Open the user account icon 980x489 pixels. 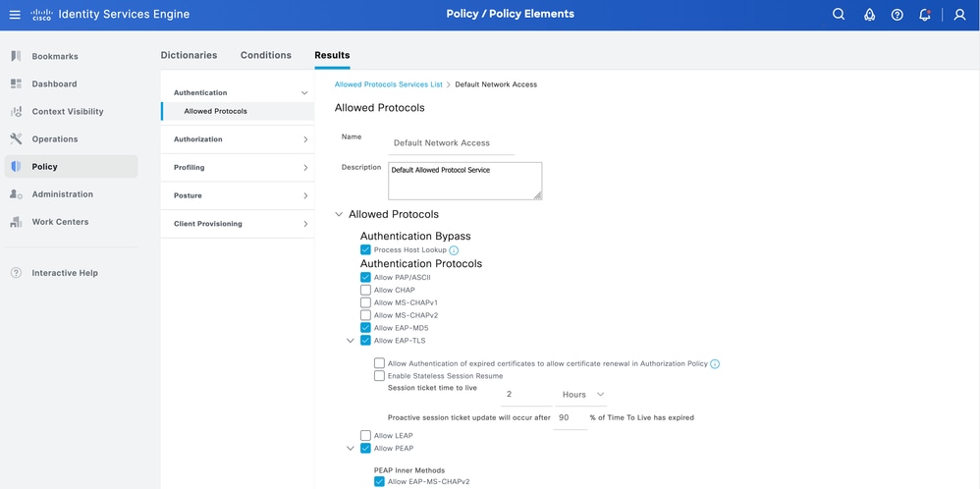[960, 15]
